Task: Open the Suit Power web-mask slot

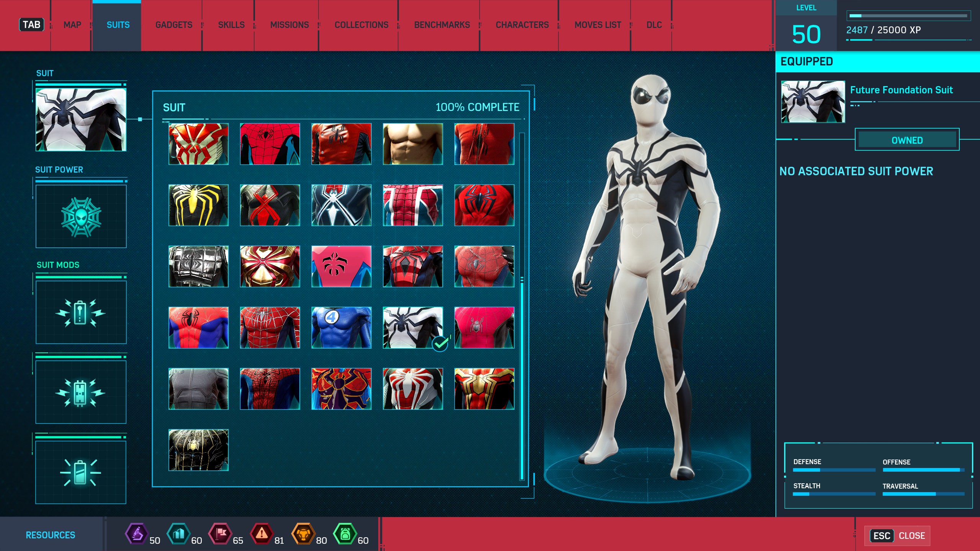Action: tap(81, 217)
